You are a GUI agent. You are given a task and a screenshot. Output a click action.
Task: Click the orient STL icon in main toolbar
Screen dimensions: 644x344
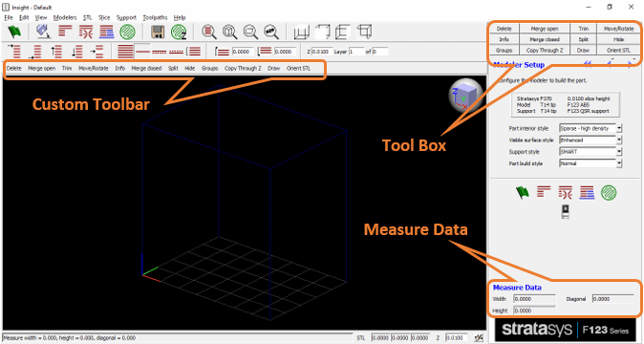click(x=43, y=32)
